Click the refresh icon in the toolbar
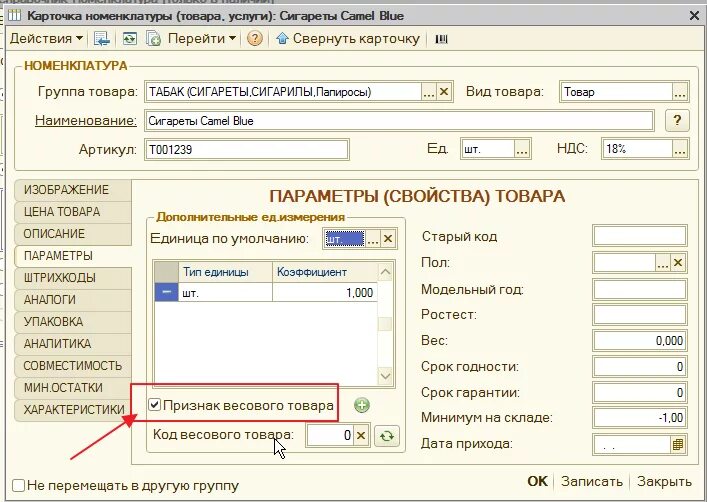This screenshot has height=502, width=707. [x=130, y=39]
